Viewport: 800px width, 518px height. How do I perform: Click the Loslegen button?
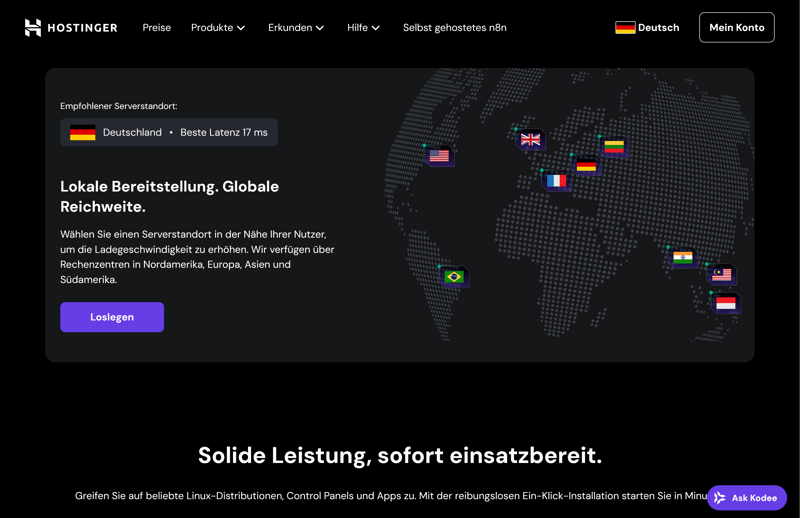[112, 317]
